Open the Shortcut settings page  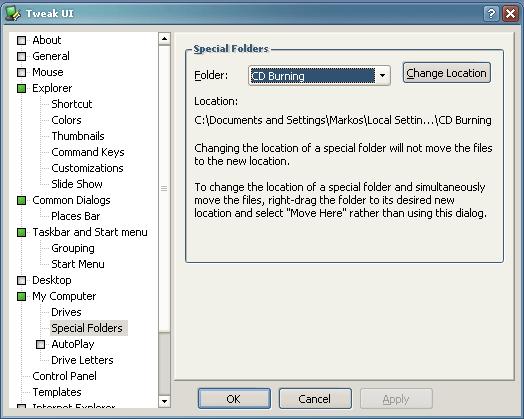pos(72,104)
